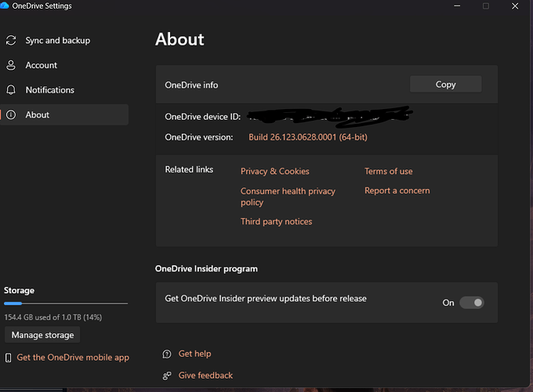
Task: Click the OneDrive device ID label
Action: pos(202,117)
